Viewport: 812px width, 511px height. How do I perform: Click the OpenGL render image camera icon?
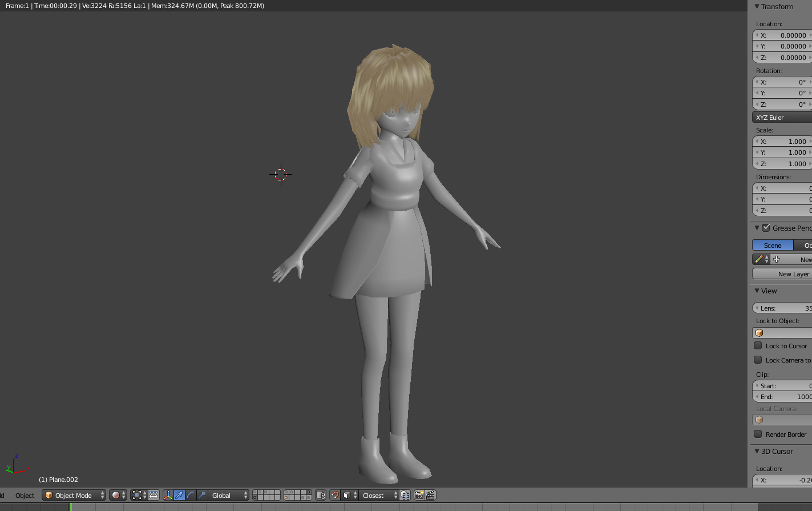[x=419, y=495]
